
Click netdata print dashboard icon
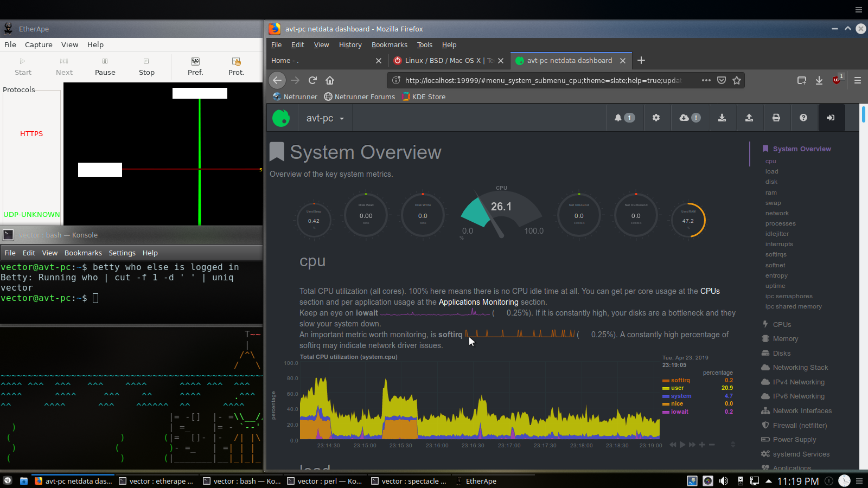tap(776, 118)
